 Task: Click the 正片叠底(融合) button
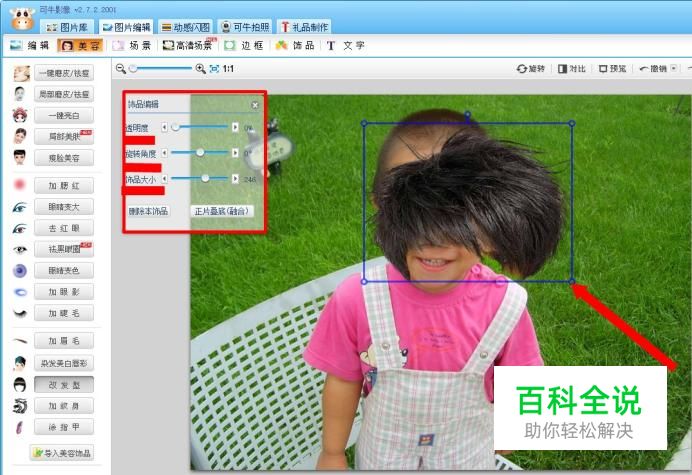[x=222, y=211]
